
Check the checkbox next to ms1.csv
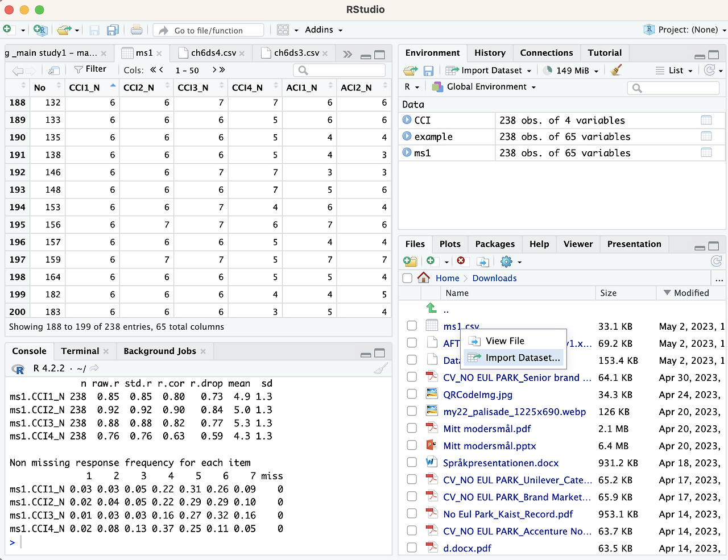[411, 326]
